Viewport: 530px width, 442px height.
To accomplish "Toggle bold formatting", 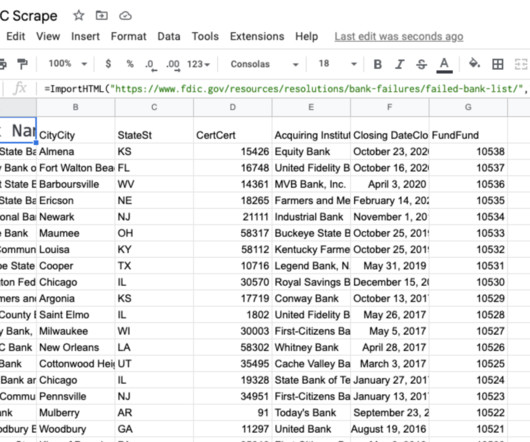I will (x=378, y=64).
